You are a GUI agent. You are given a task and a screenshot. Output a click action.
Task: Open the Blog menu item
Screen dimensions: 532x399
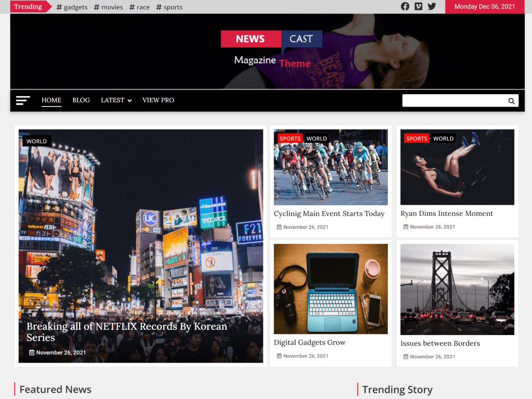(81, 100)
